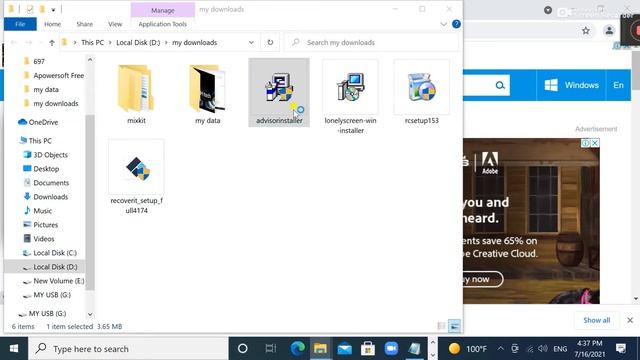Select This PC in navigation pane
This screenshot has height=360, width=640.
click(x=40, y=140)
